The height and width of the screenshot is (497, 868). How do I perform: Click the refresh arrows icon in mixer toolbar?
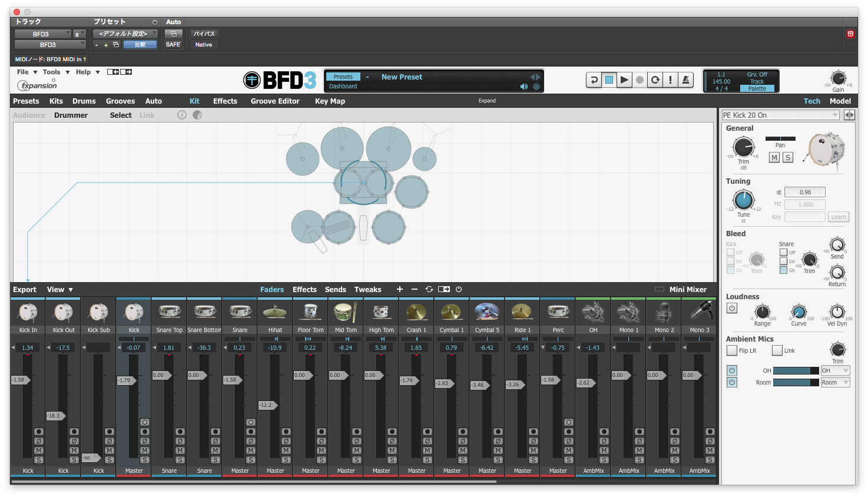(429, 289)
